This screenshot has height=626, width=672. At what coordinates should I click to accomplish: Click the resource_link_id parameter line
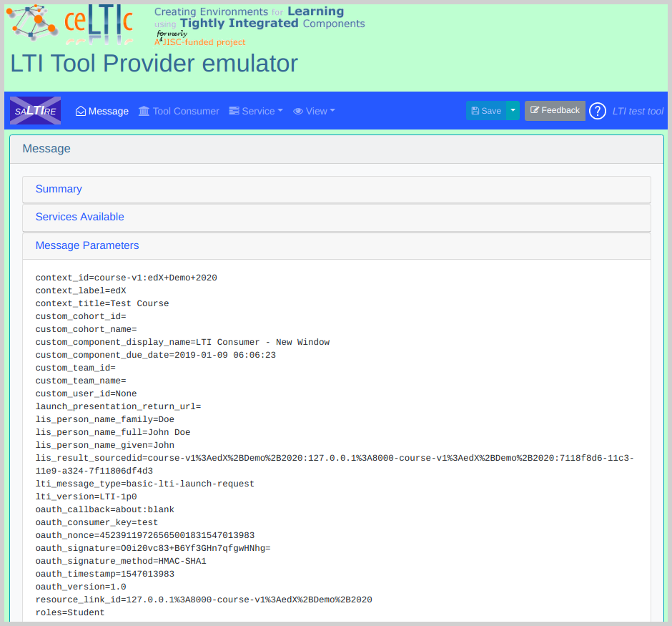pos(204,600)
